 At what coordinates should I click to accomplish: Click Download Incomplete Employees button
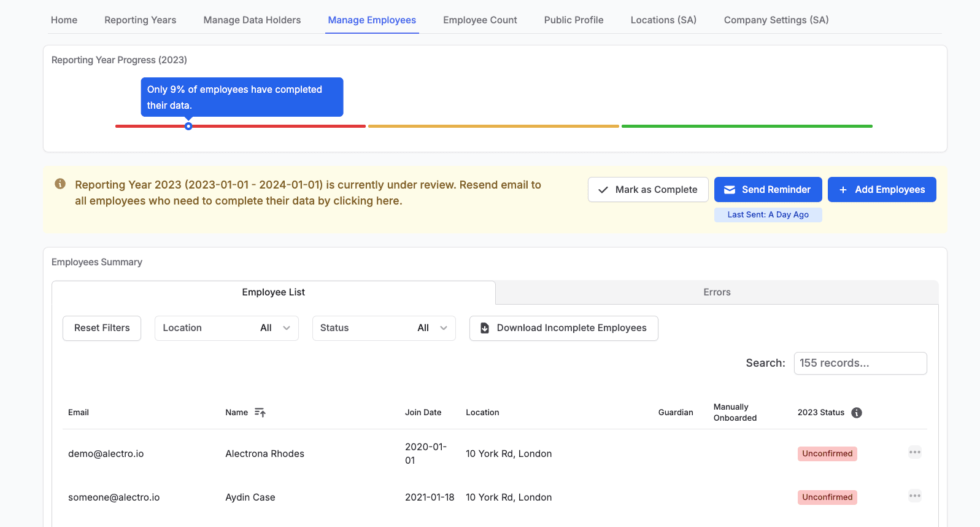click(563, 328)
